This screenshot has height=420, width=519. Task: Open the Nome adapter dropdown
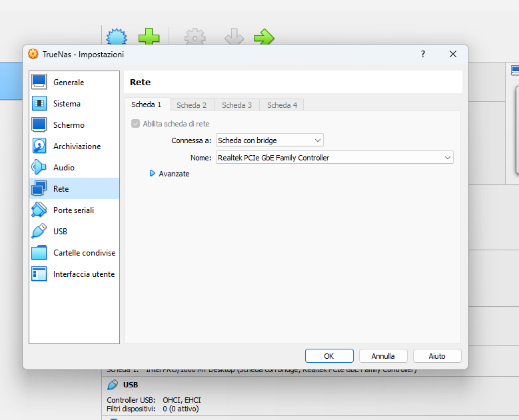click(x=334, y=158)
